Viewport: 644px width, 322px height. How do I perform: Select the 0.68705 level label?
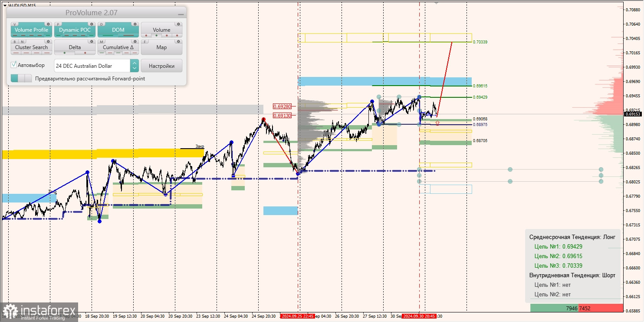tap(480, 141)
